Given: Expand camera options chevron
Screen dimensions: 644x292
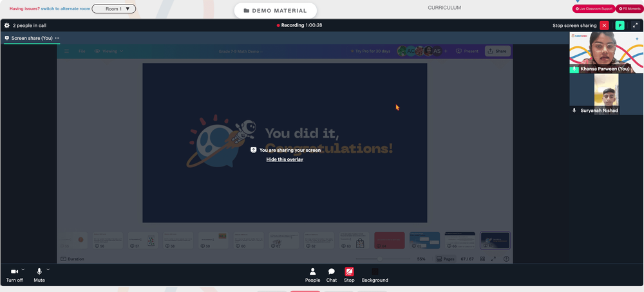Looking at the screenshot, I should pyautogui.click(x=23, y=269).
